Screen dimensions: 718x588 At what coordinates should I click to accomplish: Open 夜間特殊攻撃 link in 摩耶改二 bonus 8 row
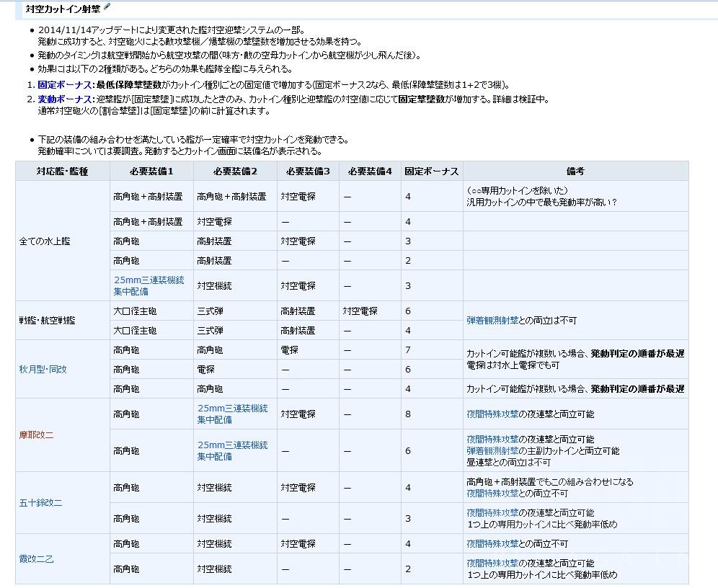[x=492, y=414]
